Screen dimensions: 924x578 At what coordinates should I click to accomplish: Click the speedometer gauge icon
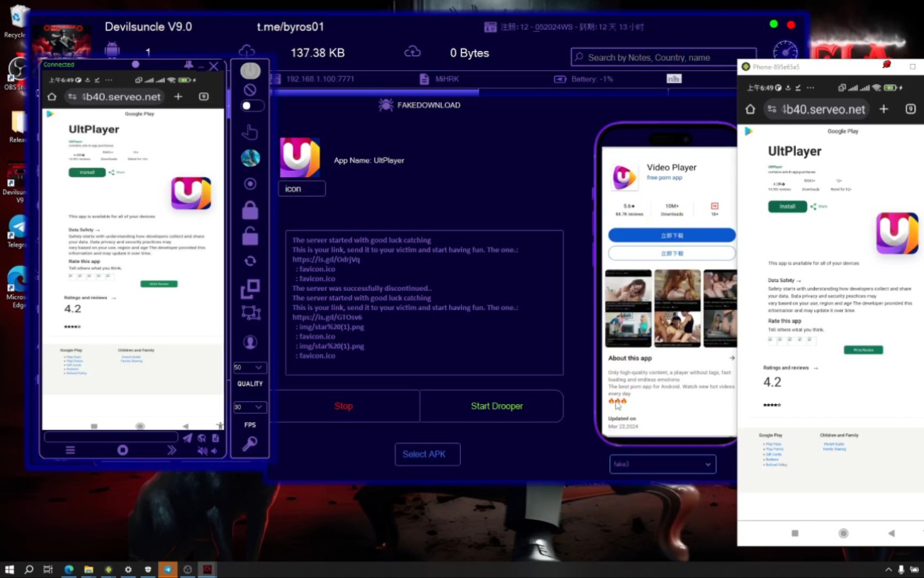[x=785, y=53]
